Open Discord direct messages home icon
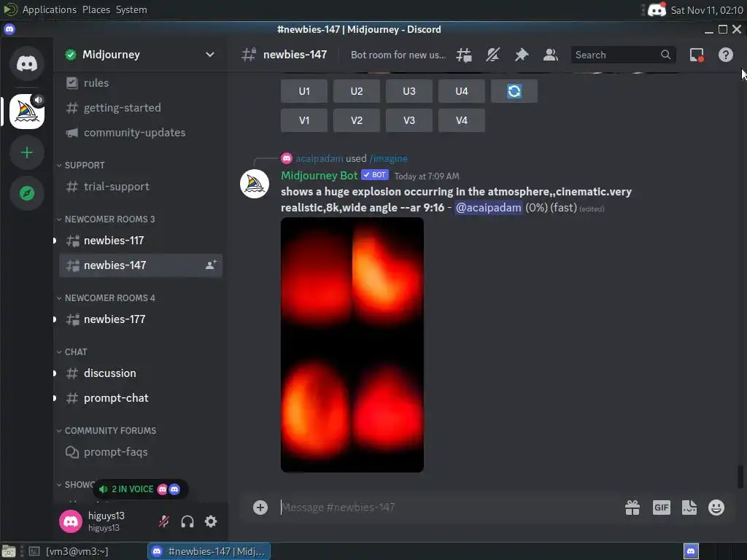 (27, 63)
